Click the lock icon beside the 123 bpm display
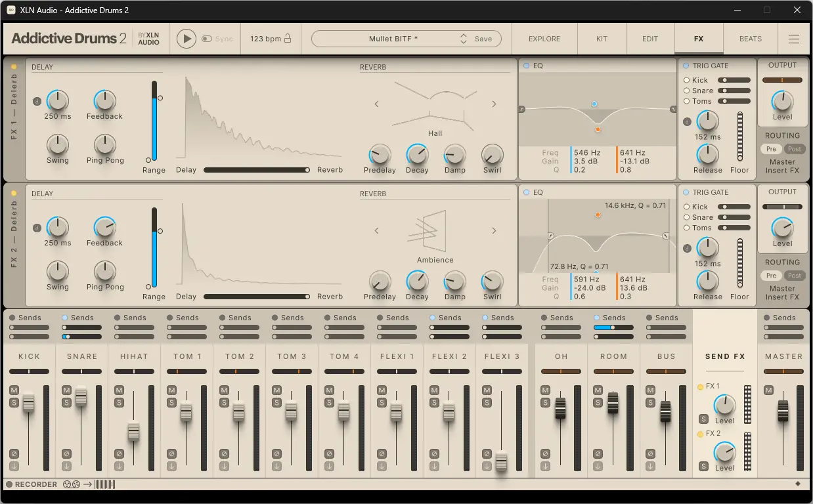Image resolution: width=813 pixels, height=504 pixels. (x=287, y=38)
